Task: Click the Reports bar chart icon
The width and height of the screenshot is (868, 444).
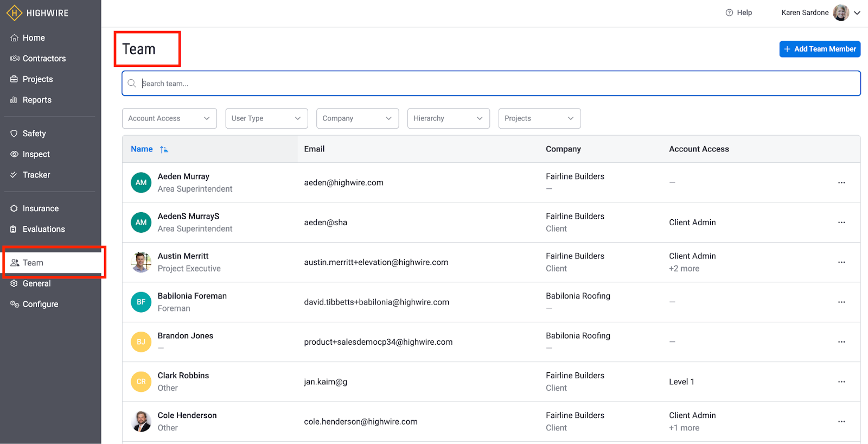Action: click(x=14, y=100)
